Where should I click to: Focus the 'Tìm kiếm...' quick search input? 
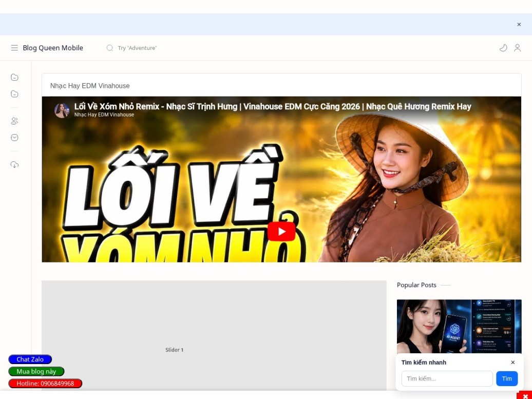click(x=447, y=378)
